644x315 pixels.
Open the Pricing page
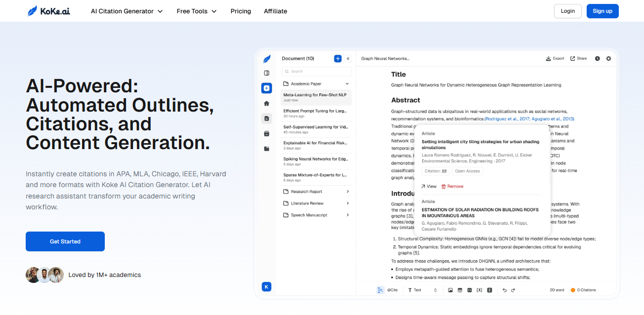[x=241, y=11]
